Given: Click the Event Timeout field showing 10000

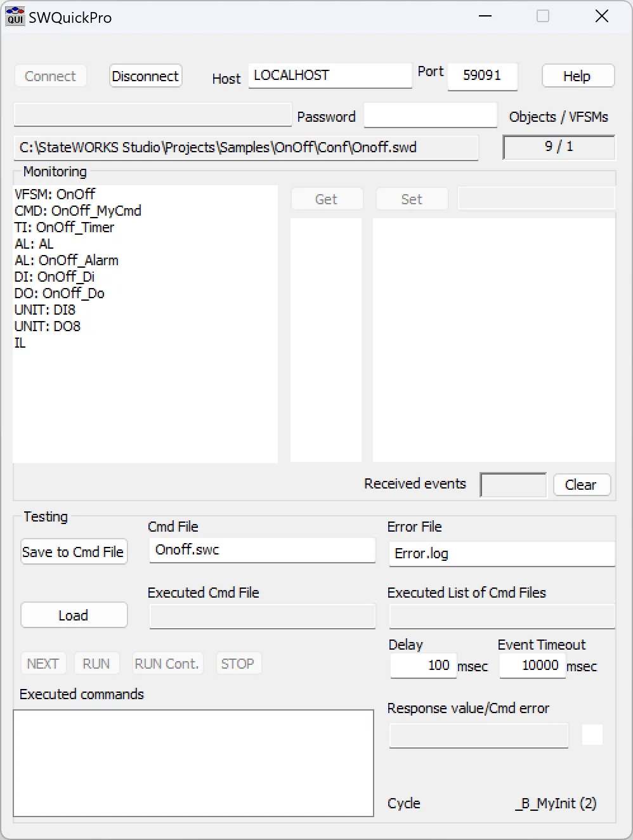Looking at the screenshot, I should [532, 666].
